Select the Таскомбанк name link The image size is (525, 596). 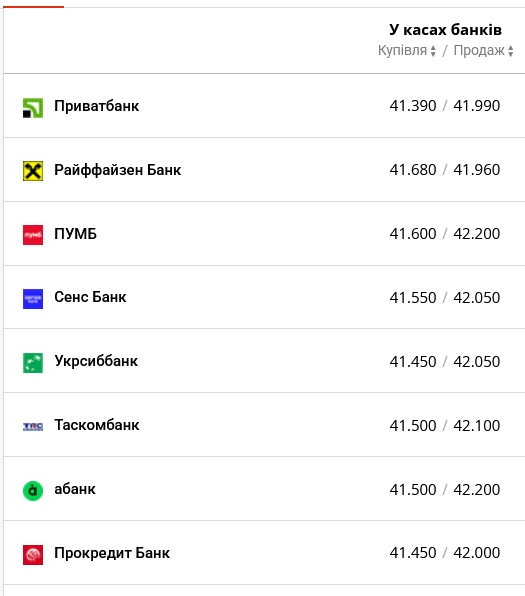pos(97,425)
